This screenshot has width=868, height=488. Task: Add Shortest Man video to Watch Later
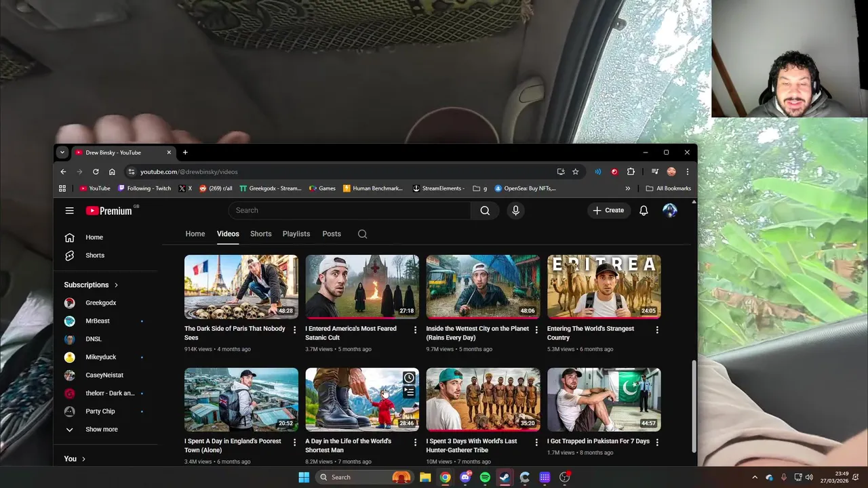pos(409,378)
